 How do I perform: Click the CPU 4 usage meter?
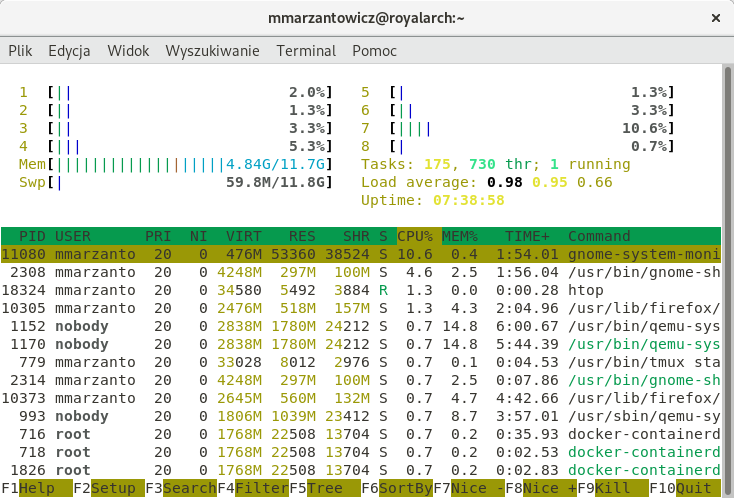click(x=176, y=146)
